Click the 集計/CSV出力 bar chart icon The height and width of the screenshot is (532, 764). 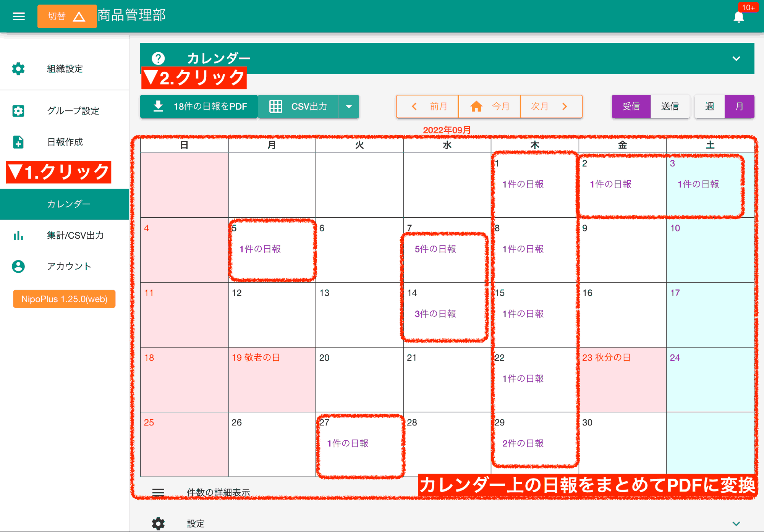point(18,236)
